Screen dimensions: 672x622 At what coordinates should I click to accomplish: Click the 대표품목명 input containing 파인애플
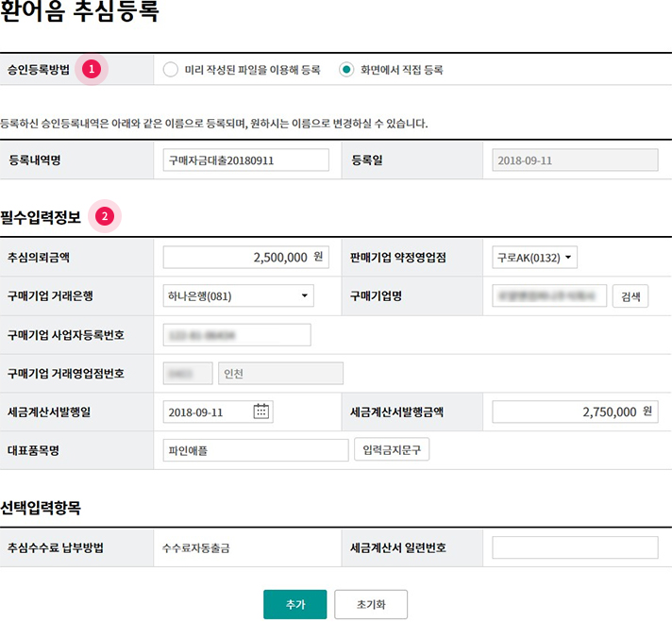255,450
